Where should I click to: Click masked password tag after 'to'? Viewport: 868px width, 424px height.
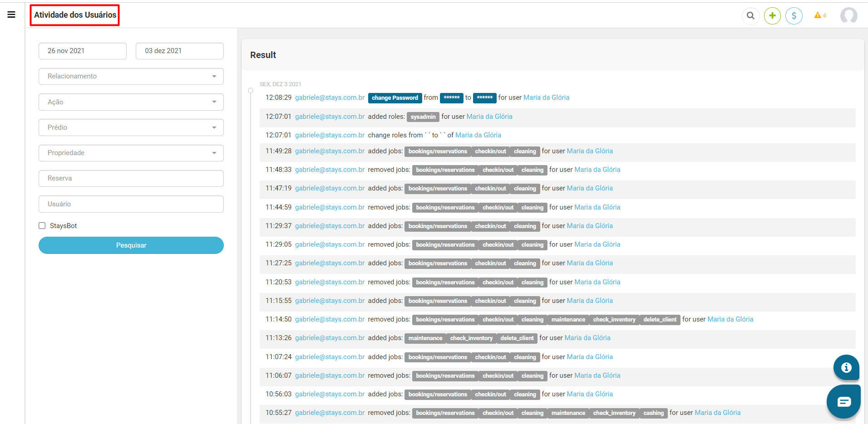click(485, 98)
